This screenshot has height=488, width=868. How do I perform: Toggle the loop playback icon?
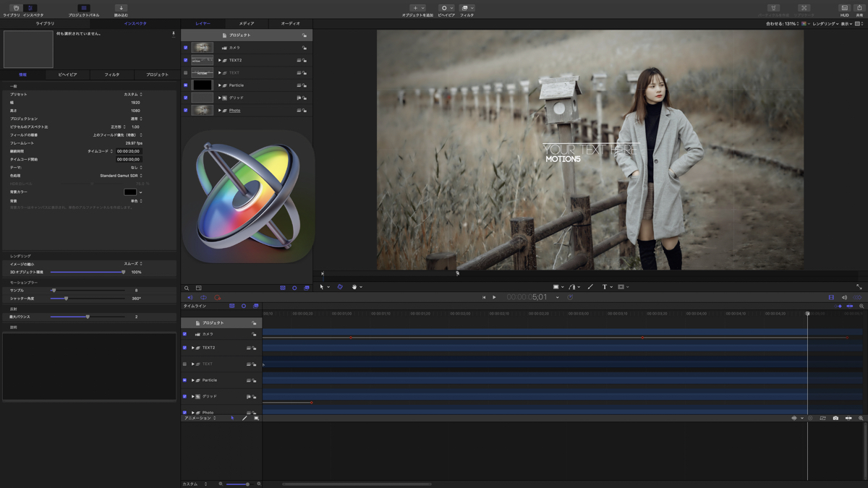[x=203, y=297]
